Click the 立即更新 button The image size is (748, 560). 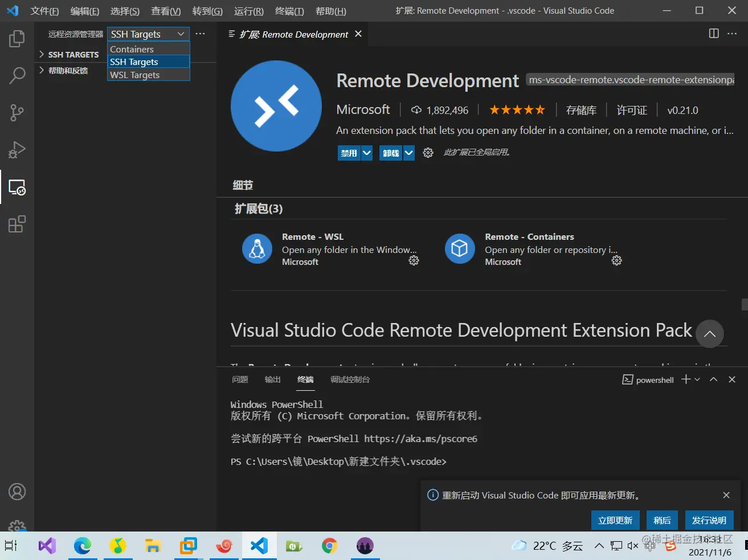pos(615,520)
